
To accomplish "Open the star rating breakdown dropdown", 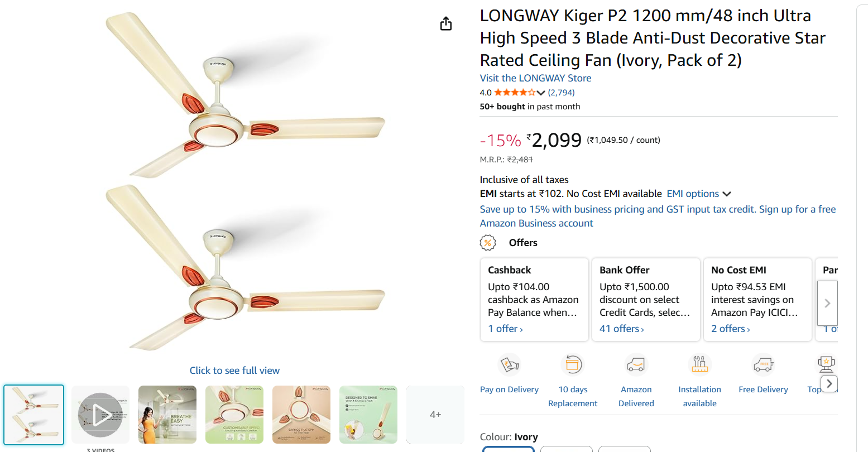I will [x=541, y=92].
